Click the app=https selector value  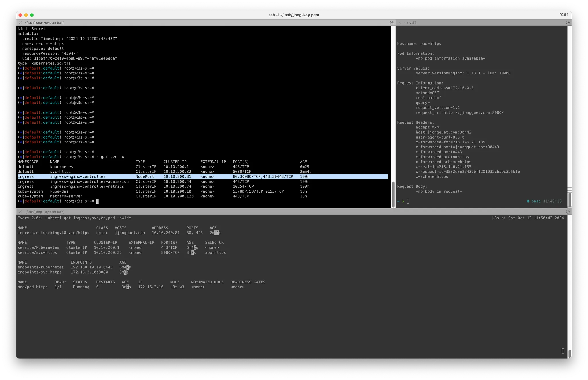tap(215, 252)
